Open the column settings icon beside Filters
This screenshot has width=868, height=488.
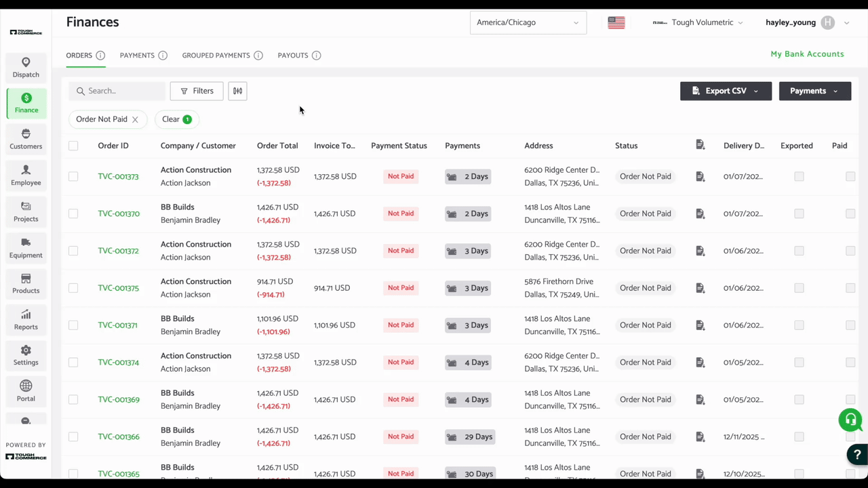237,90
